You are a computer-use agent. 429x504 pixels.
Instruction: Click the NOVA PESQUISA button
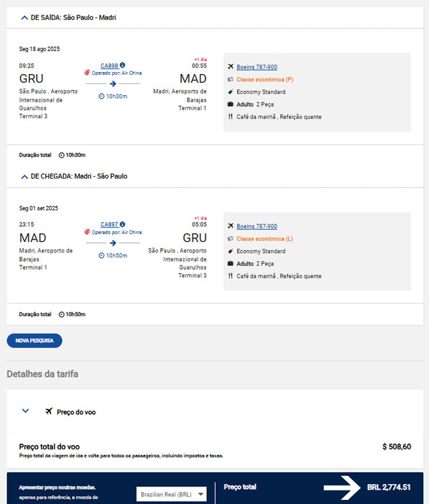pyautogui.click(x=35, y=341)
